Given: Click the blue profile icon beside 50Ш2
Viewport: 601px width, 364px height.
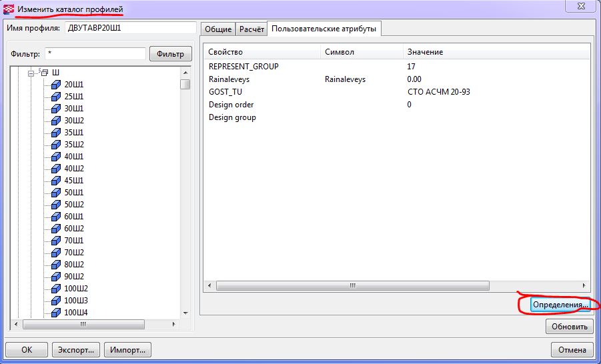Looking at the screenshot, I should pos(56,205).
